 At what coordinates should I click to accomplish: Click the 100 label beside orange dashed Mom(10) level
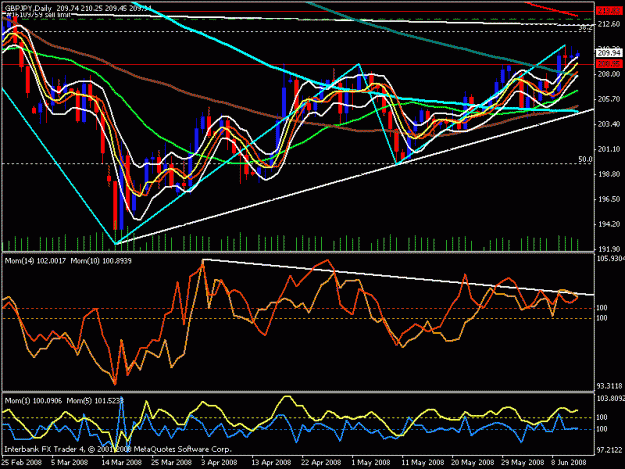(602, 318)
